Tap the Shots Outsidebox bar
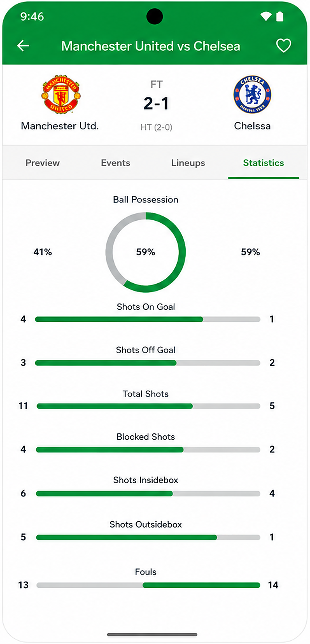Image resolution: width=310 pixels, height=644 pixels. coord(148,537)
